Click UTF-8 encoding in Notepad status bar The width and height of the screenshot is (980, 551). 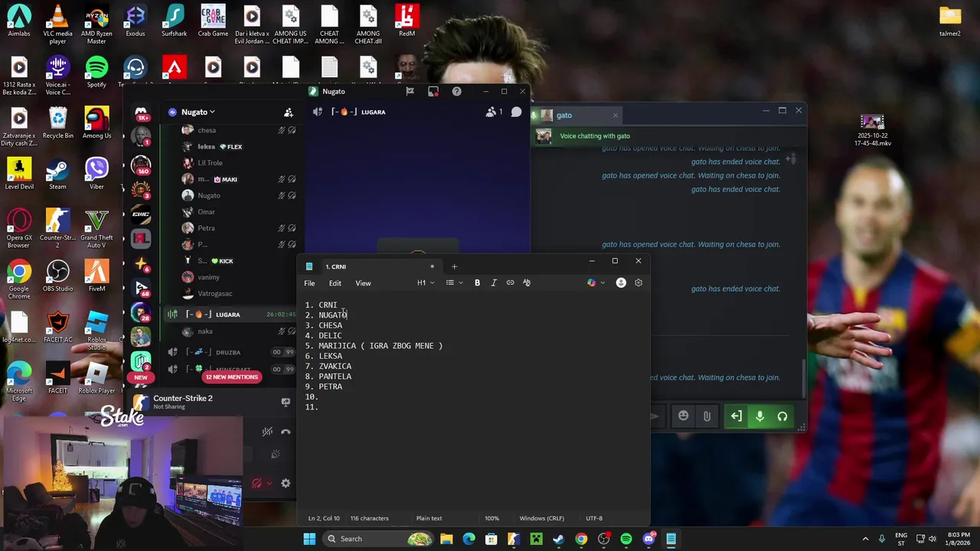pos(594,518)
